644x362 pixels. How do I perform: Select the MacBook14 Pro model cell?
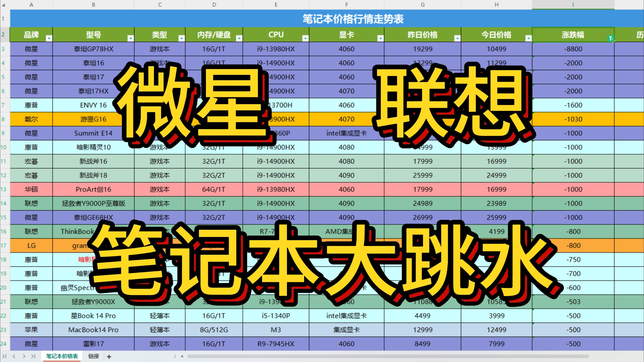tap(93, 329)
